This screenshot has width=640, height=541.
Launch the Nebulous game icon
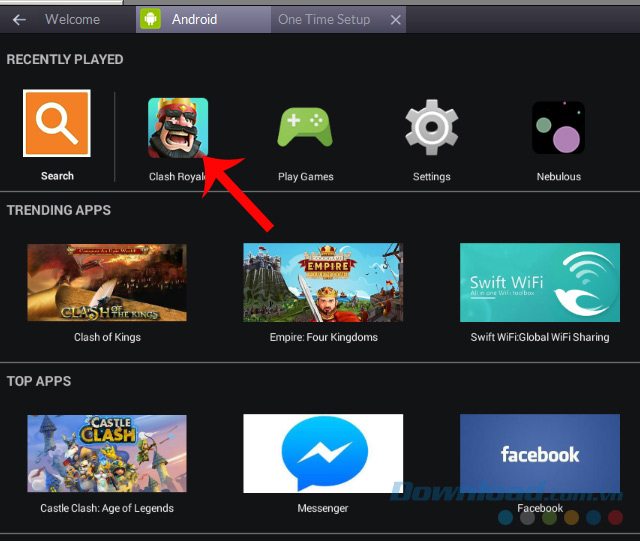(x=558, y=127)
